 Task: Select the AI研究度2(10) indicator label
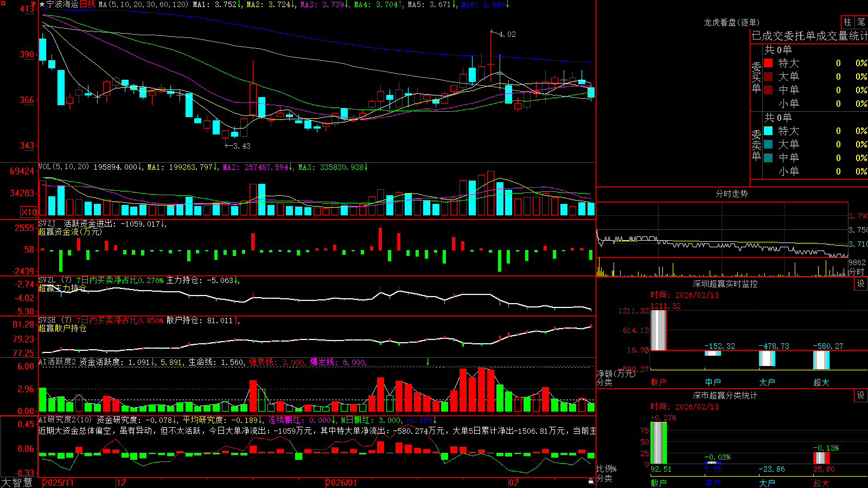pyautogui.click(x=65, y=420)
